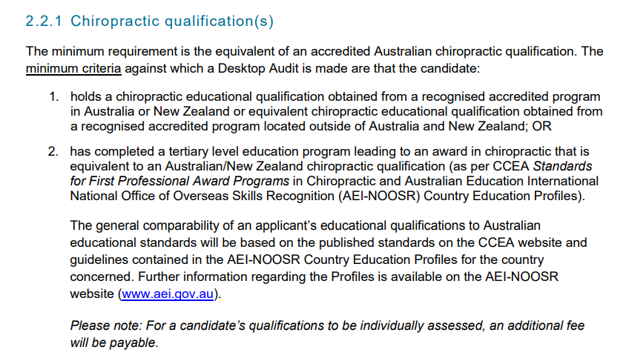The image size is (626, 364).
Task: Click the list number "2." marker
Action: pyautogui.click(x=53, y=151)
